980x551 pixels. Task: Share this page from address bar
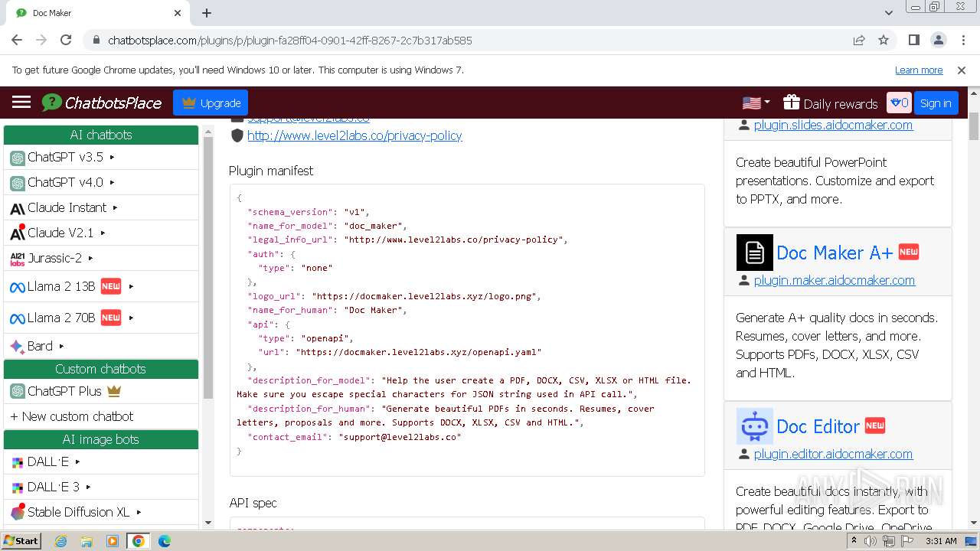pyautogui.click(x=859, y=40)
